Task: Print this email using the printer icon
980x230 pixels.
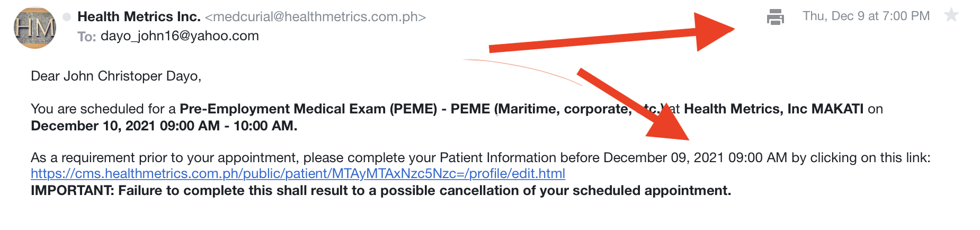Action: 775,17
